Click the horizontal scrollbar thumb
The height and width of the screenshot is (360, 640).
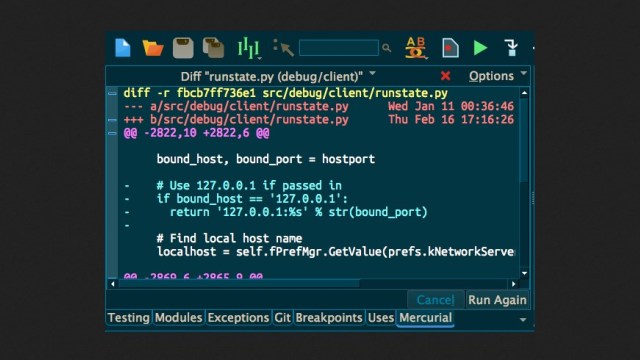point(239,284)
